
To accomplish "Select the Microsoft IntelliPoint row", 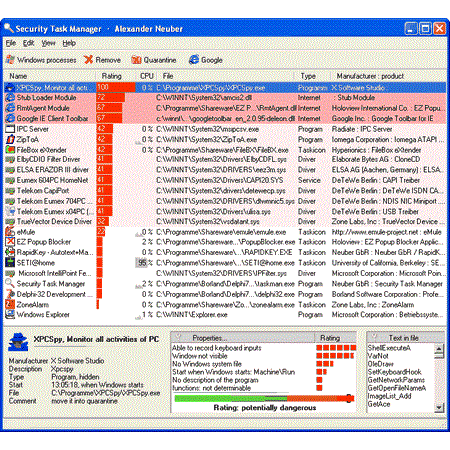I will pos(225,273).
